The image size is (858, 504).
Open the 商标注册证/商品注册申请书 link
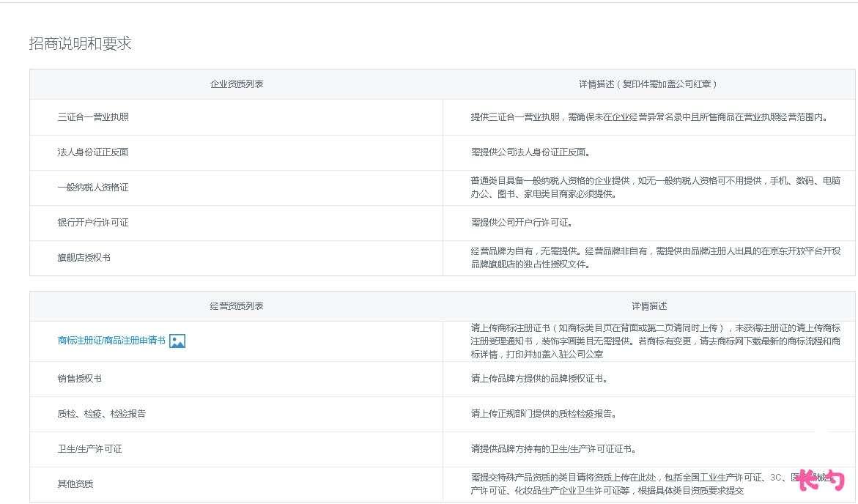tap(111, 341)
